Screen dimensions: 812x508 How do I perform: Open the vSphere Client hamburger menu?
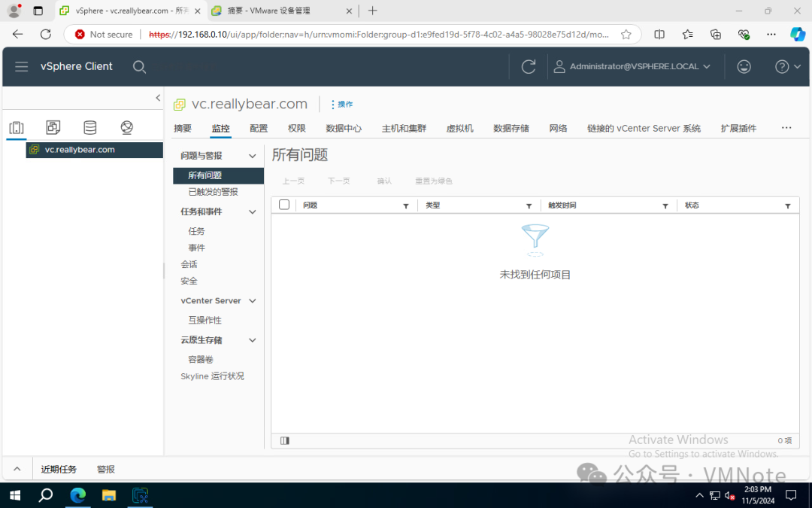pos(21,66)
